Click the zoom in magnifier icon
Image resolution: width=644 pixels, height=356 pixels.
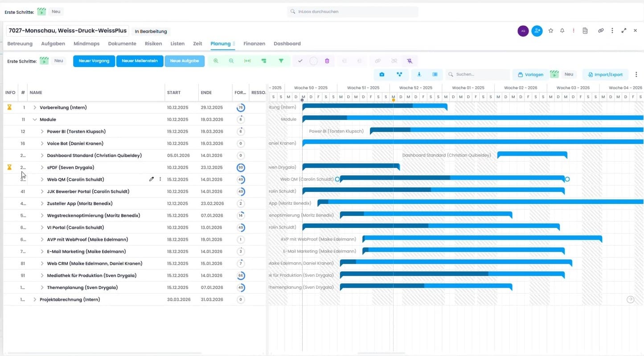click(216, 61)
